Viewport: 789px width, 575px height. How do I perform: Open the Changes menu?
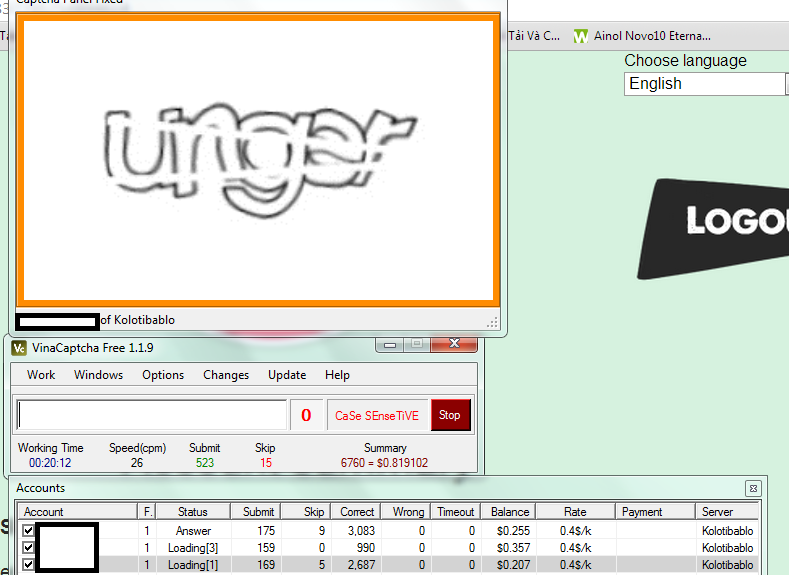pyautogui.click(x=226, y=375)
